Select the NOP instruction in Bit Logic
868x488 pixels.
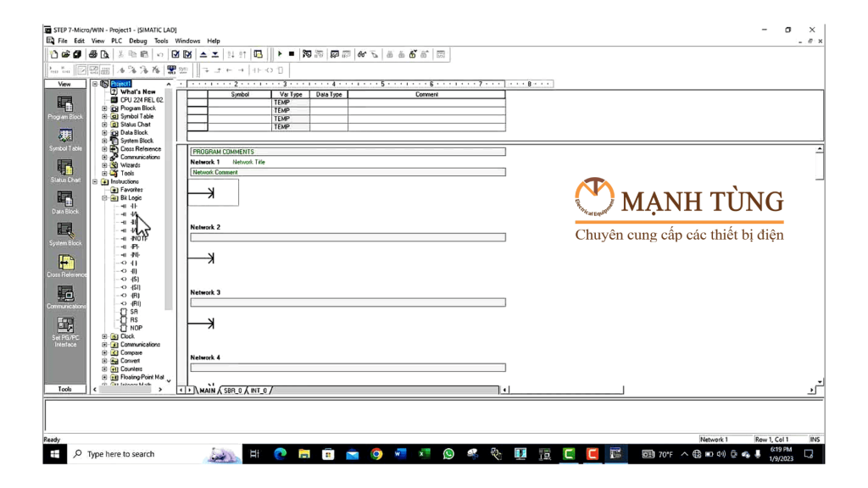136,328
